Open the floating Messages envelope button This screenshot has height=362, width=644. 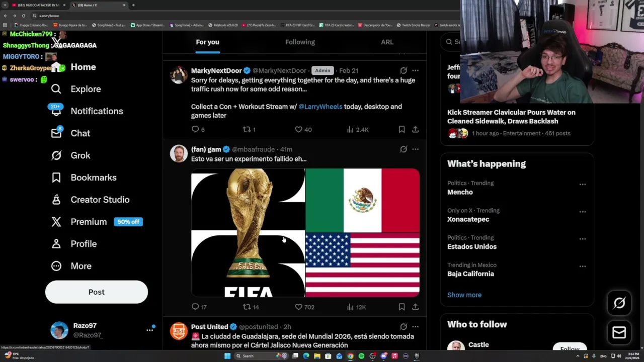(619, 333)
